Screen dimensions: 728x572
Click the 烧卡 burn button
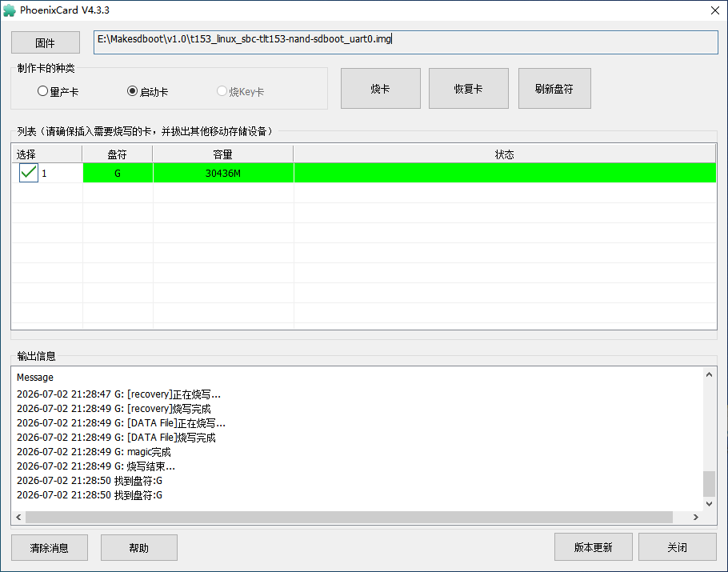coord(381,89)
